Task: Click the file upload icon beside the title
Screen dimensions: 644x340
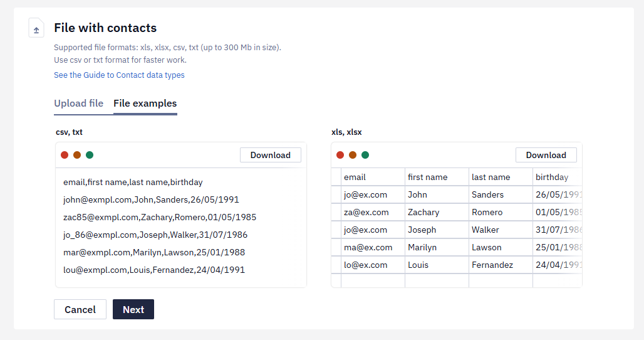Action: pos(36,28)
